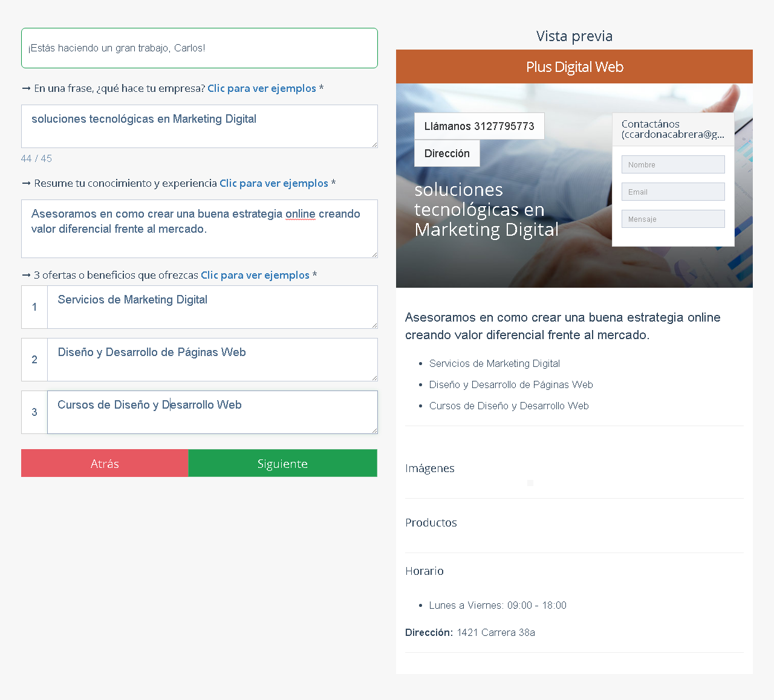This screenshot has height=700, width=774.
Task: Click the Mensaje field in the preview form
Action: 673,218
